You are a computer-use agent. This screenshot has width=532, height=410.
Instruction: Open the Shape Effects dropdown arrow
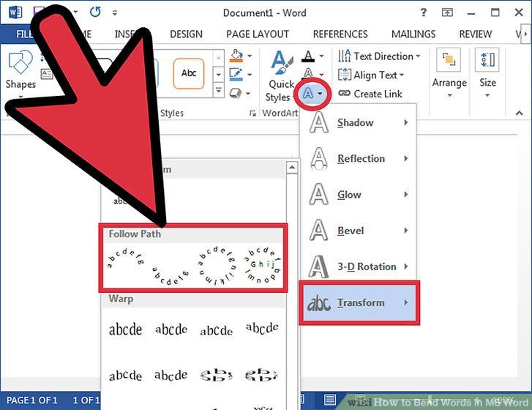pos(248,93)
